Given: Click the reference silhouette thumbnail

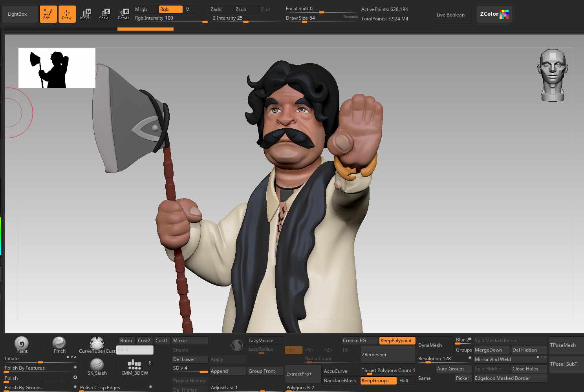Looking at the screenshot, I should (x=57, y=68).
